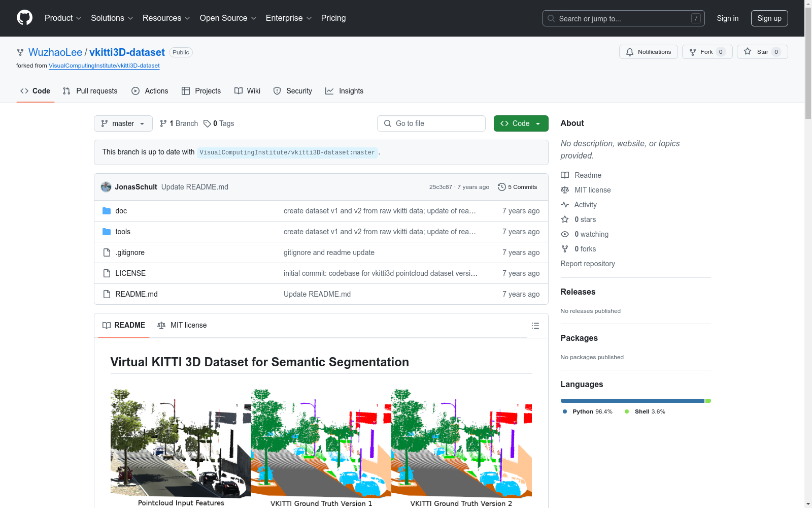812x508 pixels.
Task: Switch to the Wiki tab
Action: click(247, 91)
